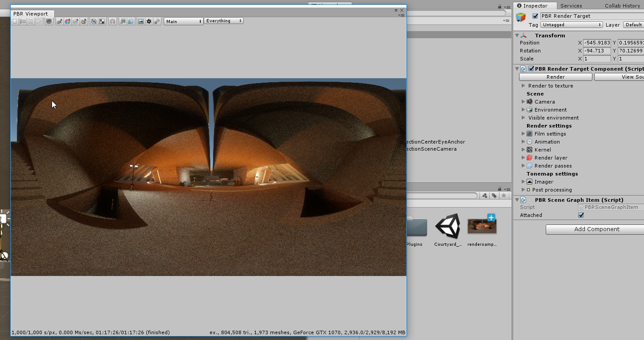Click the Add Component button
Image resolution: width=644 pixels, height=340 pixels.
point(596,229)
